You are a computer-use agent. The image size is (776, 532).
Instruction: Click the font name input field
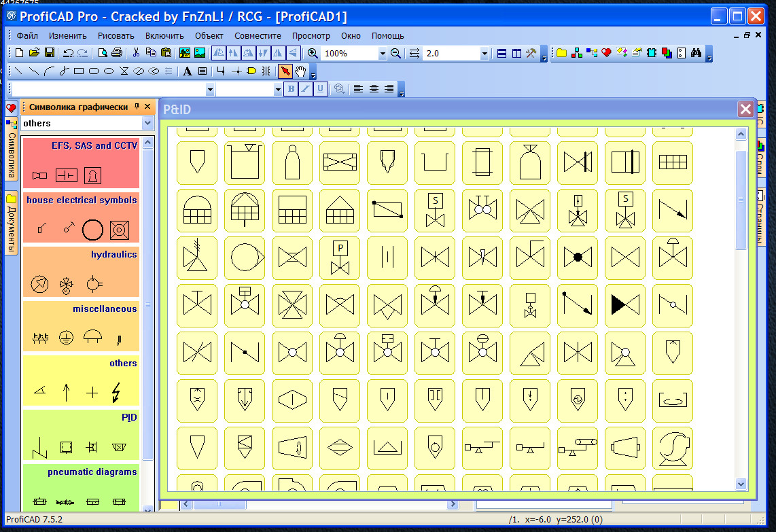click(x=109, y=90)
